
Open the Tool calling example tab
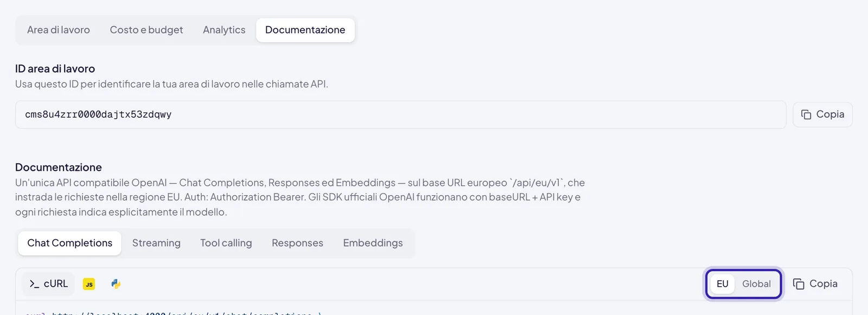pos(226,243)
